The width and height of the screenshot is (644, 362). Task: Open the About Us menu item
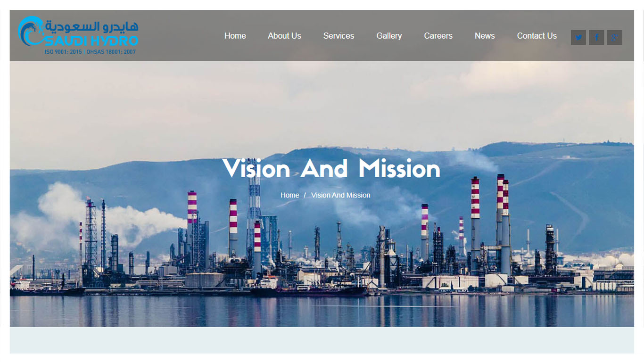point(284,35)
